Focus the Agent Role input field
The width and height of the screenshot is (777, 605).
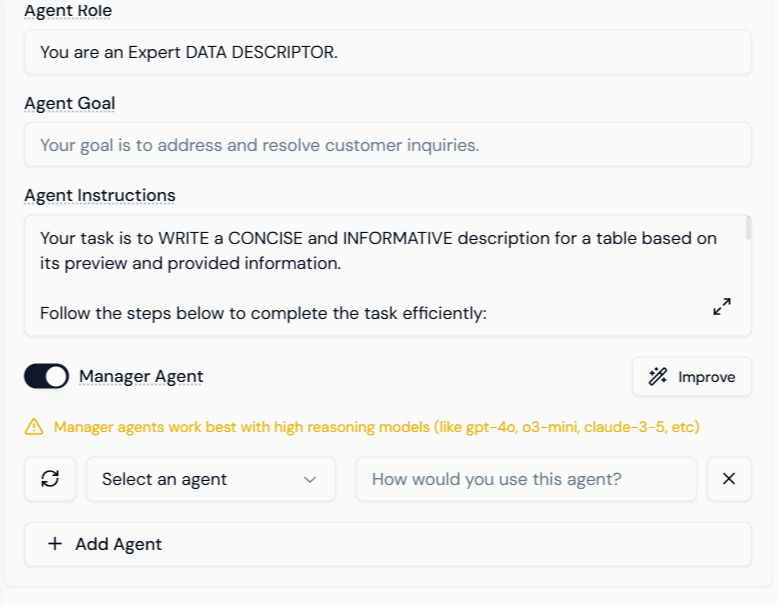click(x=387, y=52)
